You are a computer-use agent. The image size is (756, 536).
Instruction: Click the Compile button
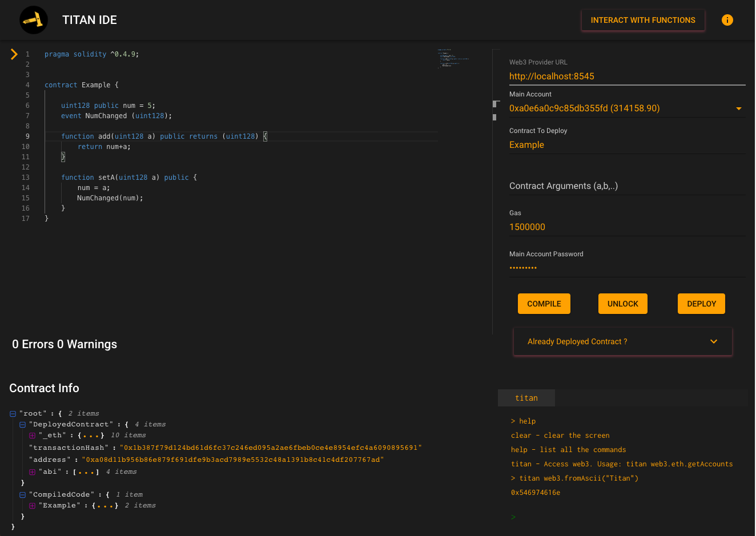click(x=544, y=304)
